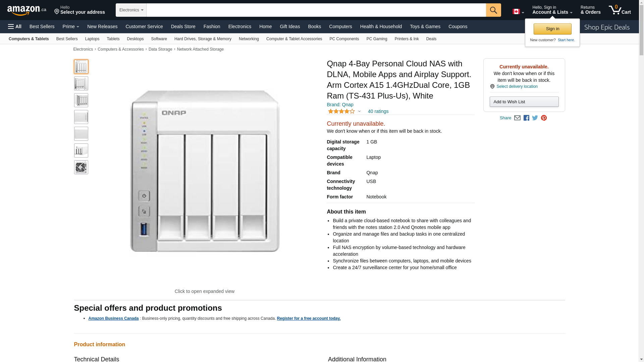Click the Add to Wish List button
Image resolution: width=644 pixels, height=362 pixels.
[524, 102]
